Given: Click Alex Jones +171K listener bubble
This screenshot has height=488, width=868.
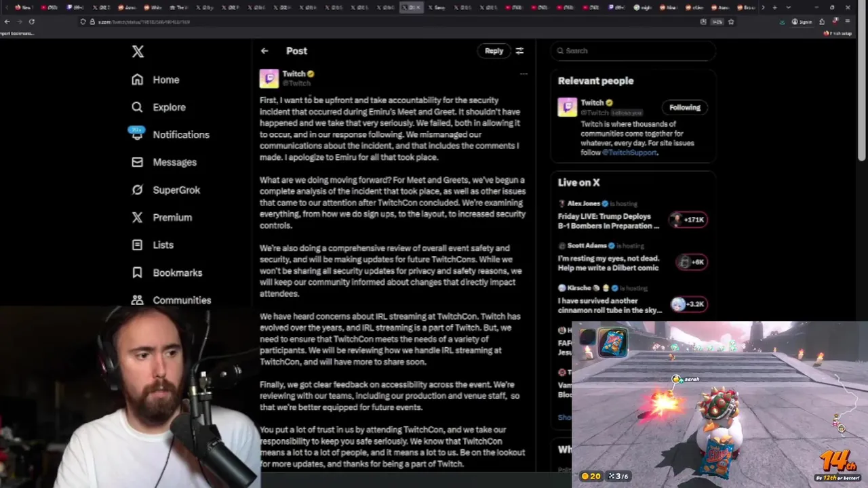Looking at the screenshot, I should 688,220.
